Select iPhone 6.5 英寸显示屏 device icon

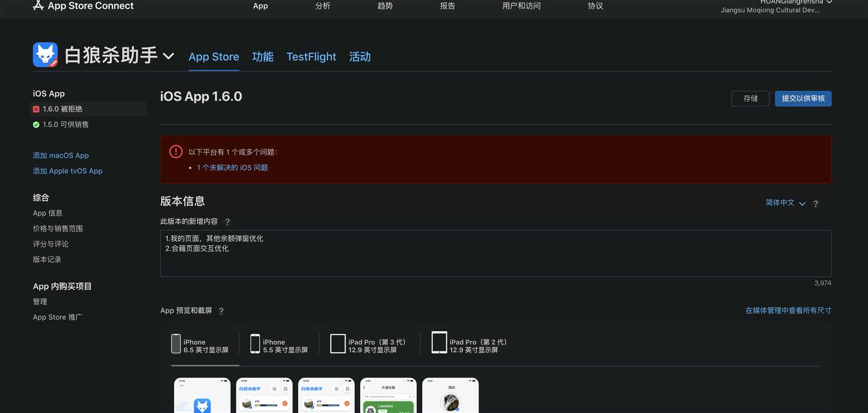pyautogui.click(x=176, y=344)
